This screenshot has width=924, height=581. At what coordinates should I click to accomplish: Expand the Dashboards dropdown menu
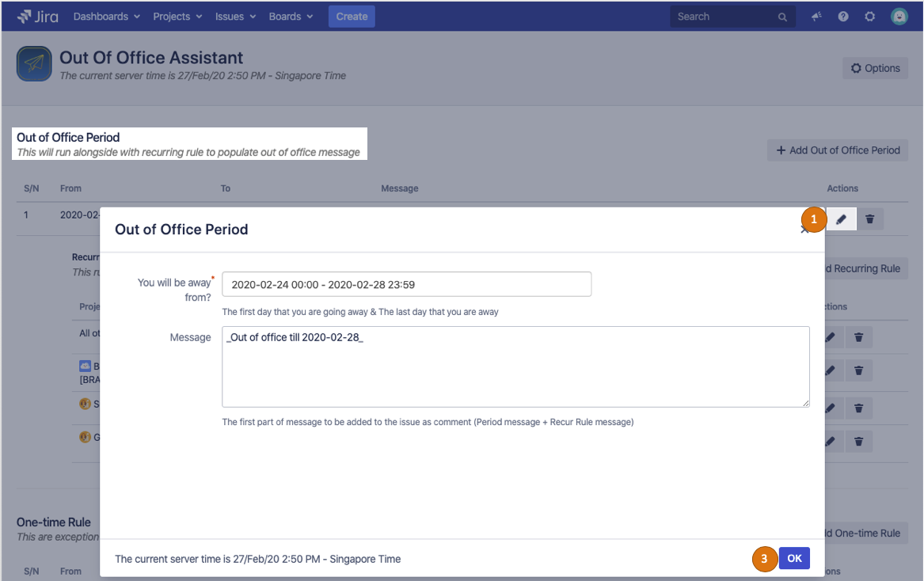[106, 17]
